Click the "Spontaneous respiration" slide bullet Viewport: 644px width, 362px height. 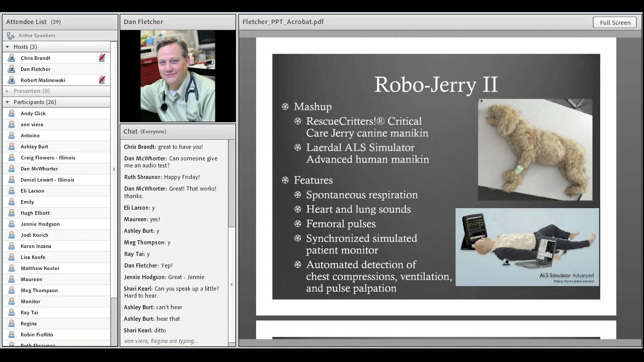362,195
